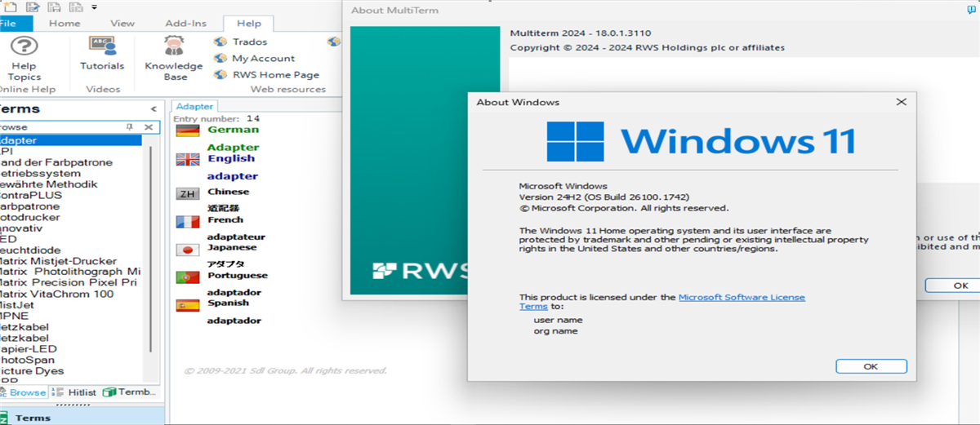This screenshot has height=425, width=980.
Task: Click the French term adaptateur
Action: [236, 237]
